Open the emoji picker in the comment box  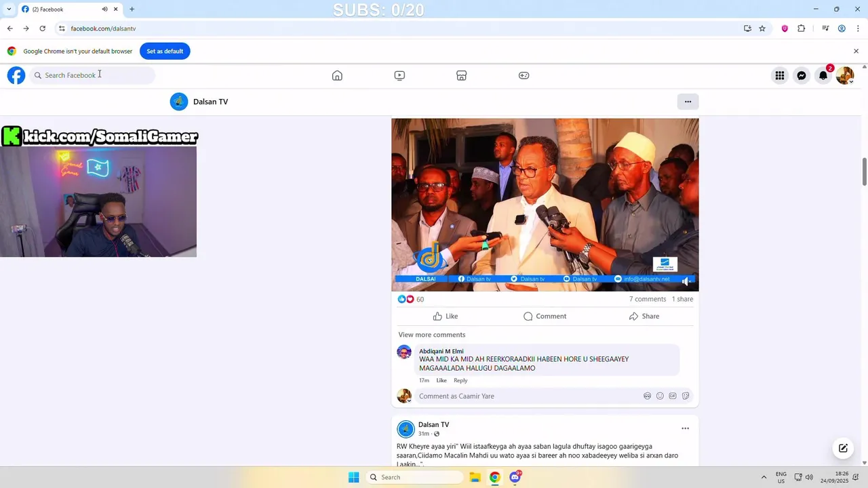click(660, 396)
